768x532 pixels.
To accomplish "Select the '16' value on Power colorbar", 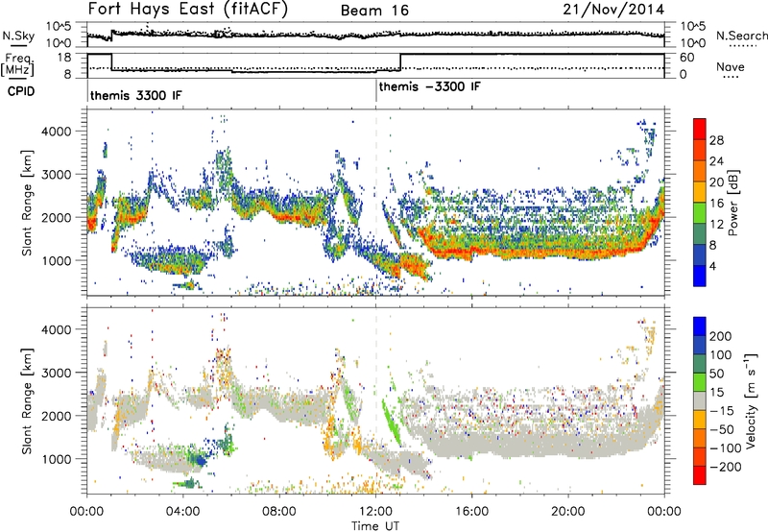I will click(x=716, y=204).
